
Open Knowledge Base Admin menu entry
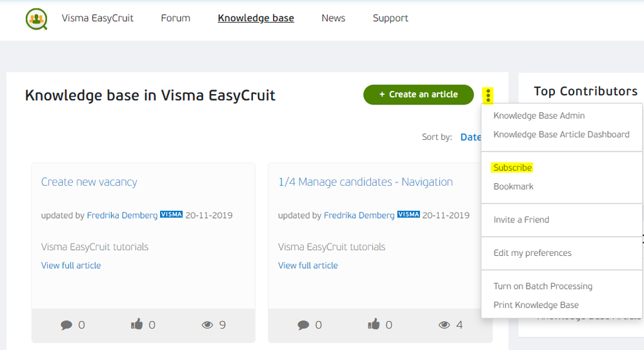[x=539, y=116]
